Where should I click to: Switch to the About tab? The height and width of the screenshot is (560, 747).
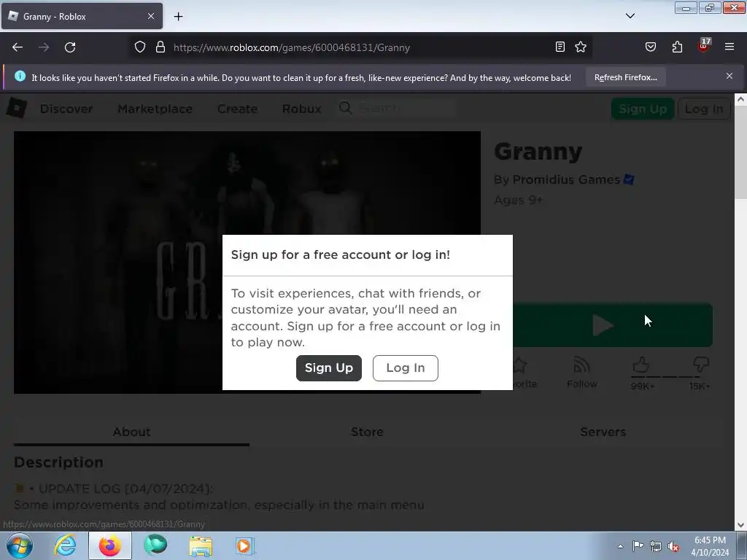click(x=131, y=432)
